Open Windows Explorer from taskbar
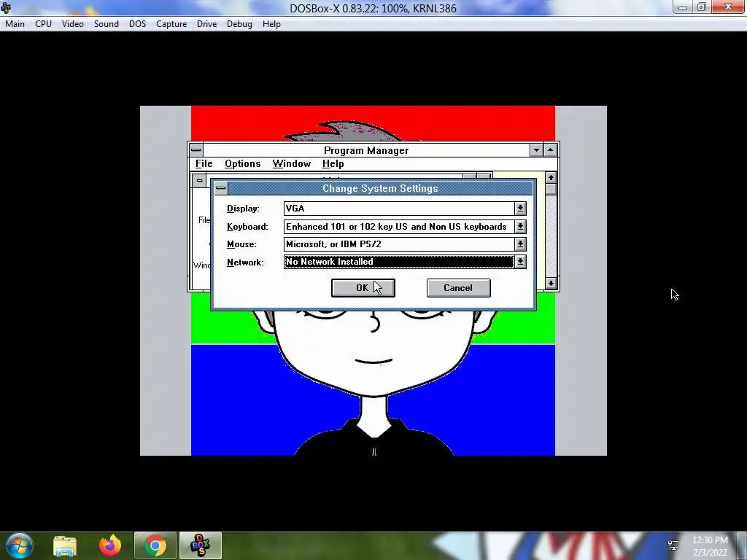 [x=65, y=545]
